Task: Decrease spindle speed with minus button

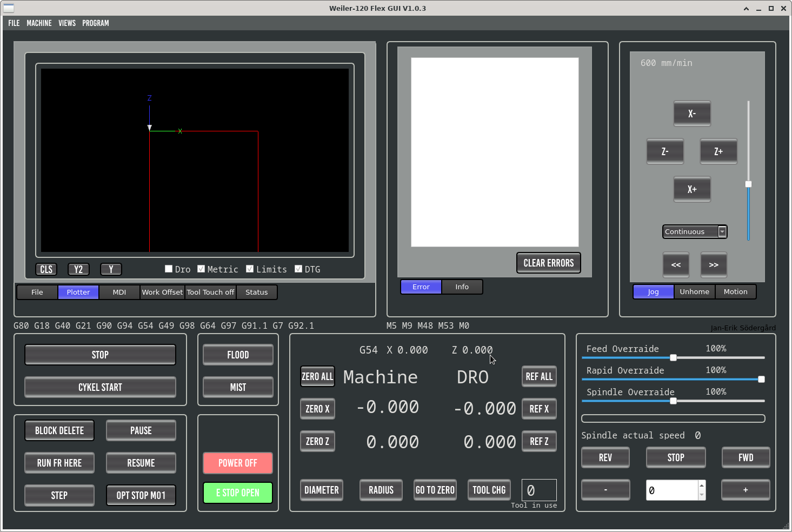Action: click(x=605, y=490)
